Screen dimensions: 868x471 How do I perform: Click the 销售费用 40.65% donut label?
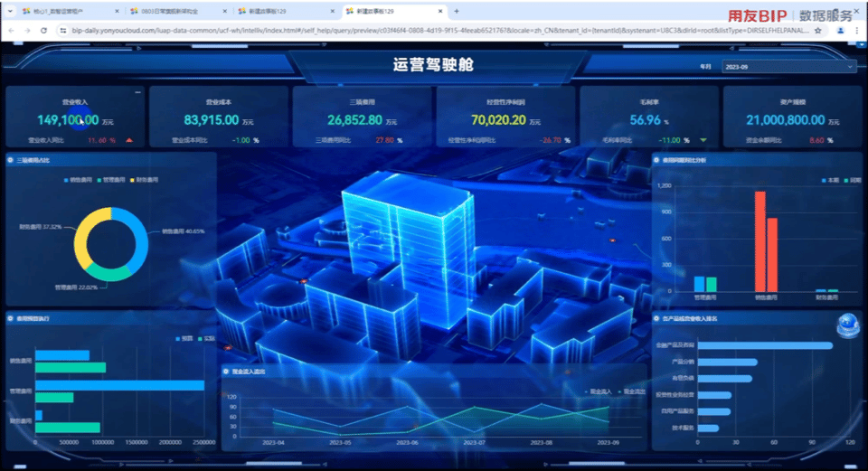tap(184, 231)
